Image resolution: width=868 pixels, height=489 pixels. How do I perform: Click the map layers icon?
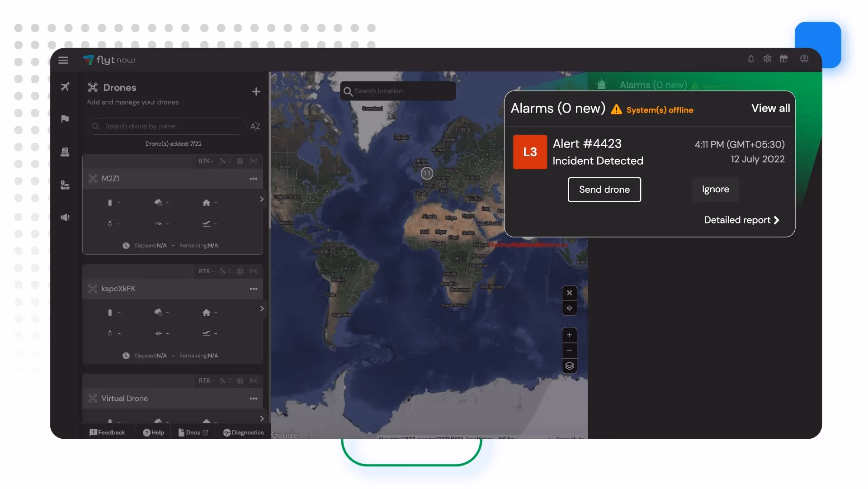click(569, 366)
